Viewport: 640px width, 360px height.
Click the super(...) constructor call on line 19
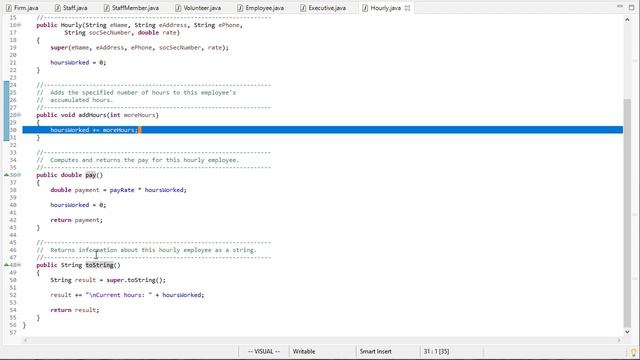(140, 48)
